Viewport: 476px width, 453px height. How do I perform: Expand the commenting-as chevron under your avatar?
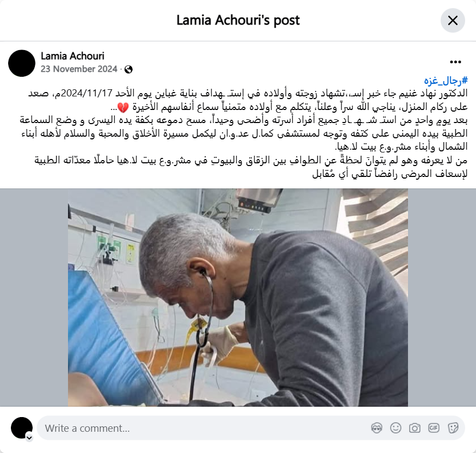point(29,438)
